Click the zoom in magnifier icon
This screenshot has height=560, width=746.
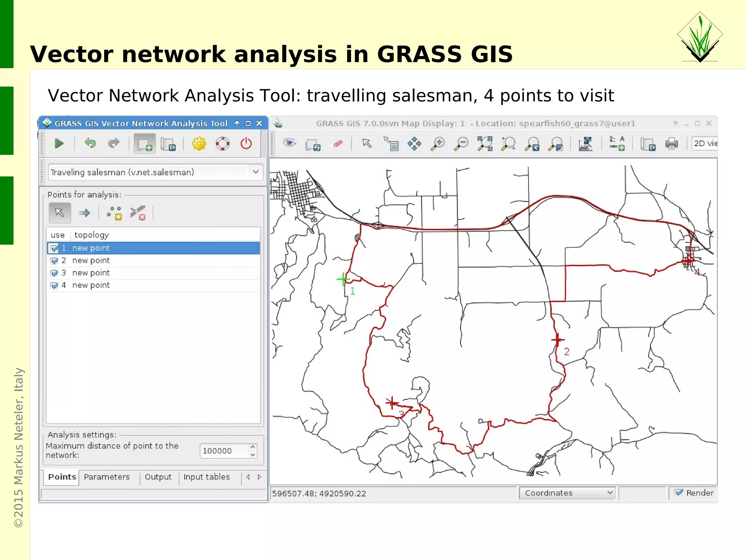[438, 144]
